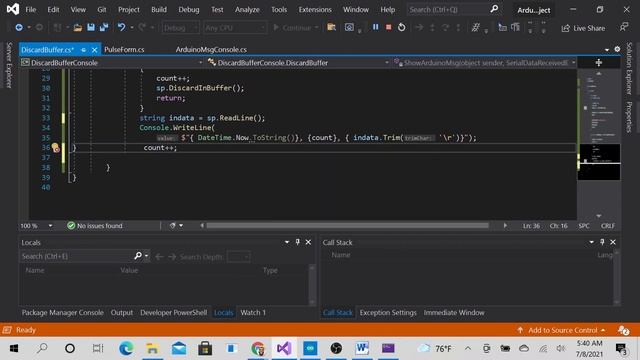
Task: Switch to the Immediate Window tab
Action: coord(454,313)
